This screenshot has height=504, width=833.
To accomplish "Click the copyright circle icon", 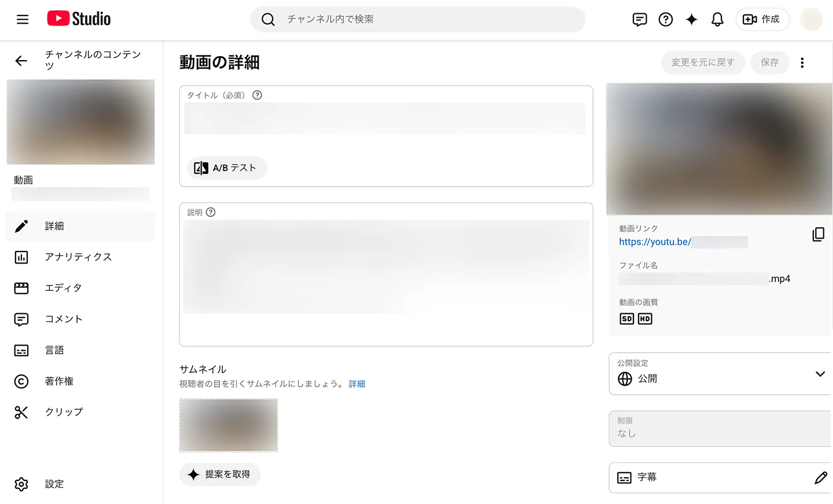I will pos(21,381).
